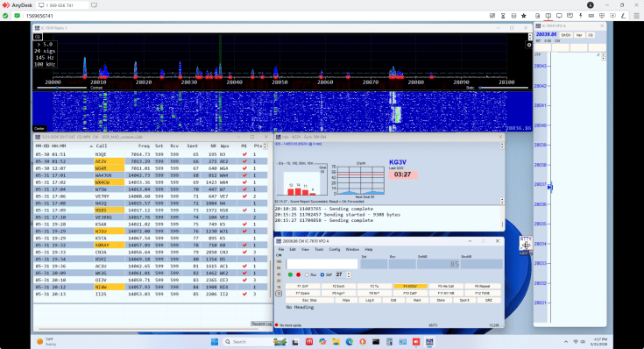Show hidden system tray icons
The height and width of the screenshot is (349, 644).
point(566,342)
